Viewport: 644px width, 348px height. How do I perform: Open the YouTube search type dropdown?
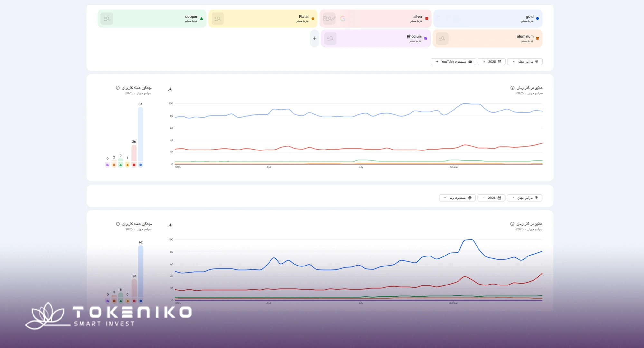tap(453, 62)
